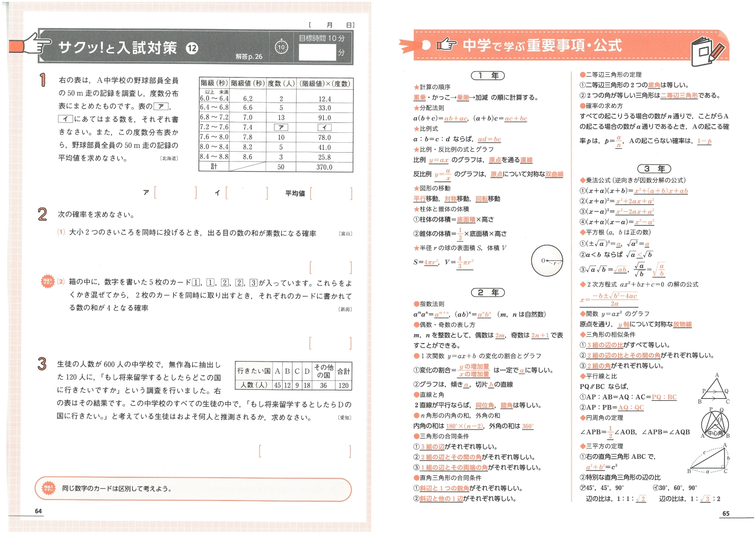756x534 pixels.
Task: Click the 二等辺三角形の定理 heading
Action: point(610,75)
